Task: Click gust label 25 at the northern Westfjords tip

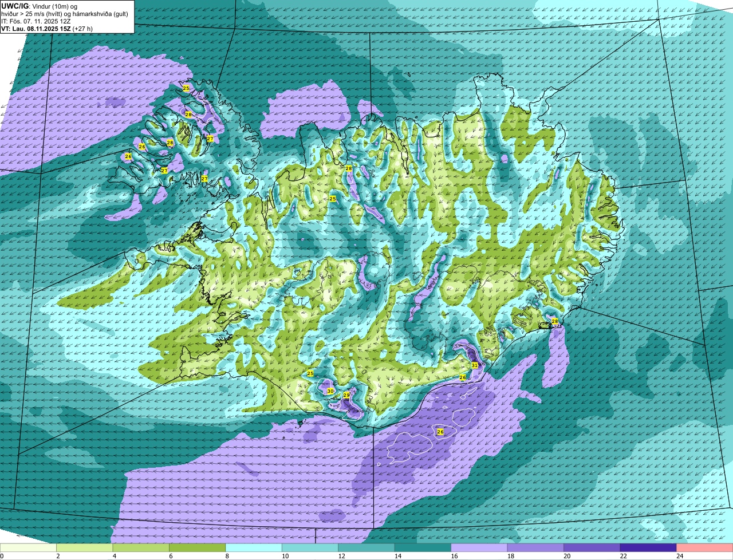Action: point(186,88)
